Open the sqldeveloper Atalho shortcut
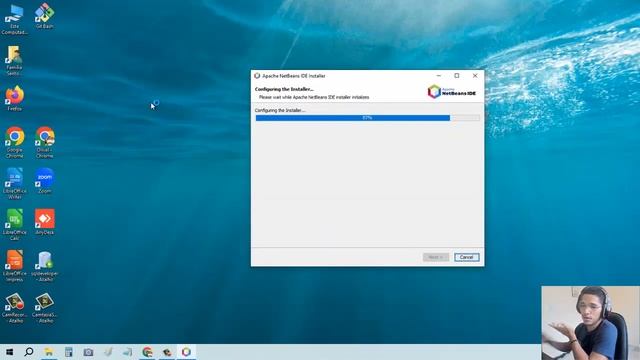Viewport: 640px width, 360px height. (x=44, y=266)
